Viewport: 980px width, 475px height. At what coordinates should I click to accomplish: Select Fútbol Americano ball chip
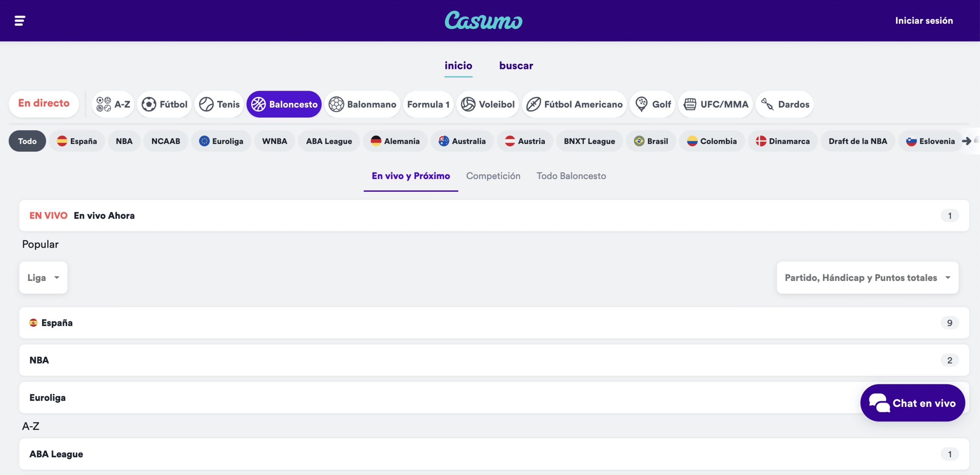click(x=574, y=104)
